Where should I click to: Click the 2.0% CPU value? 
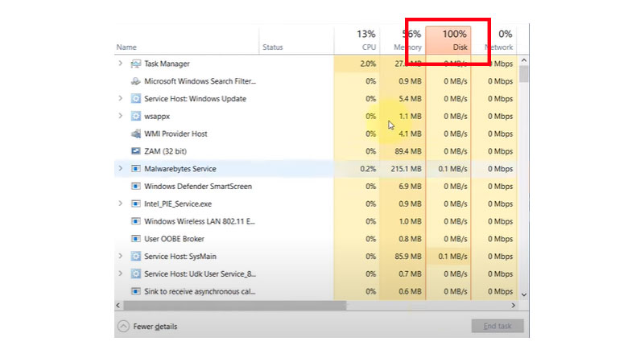point(368,64)
